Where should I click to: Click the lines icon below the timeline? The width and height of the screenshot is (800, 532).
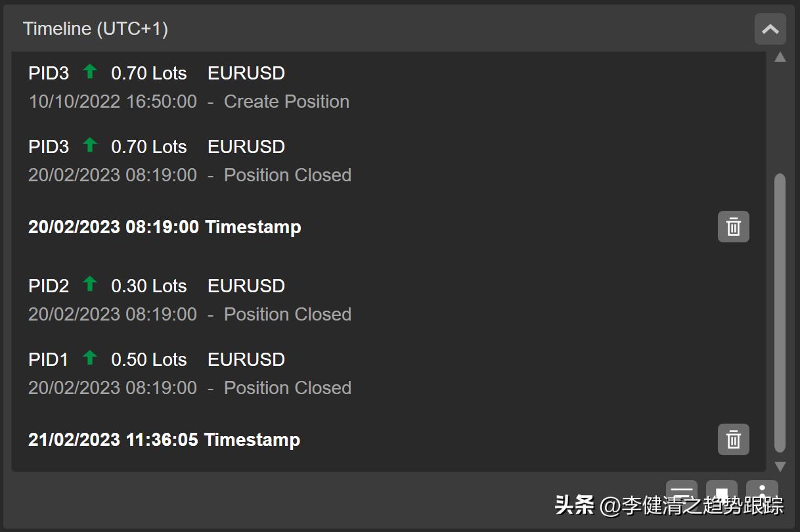tap(682, 491)
